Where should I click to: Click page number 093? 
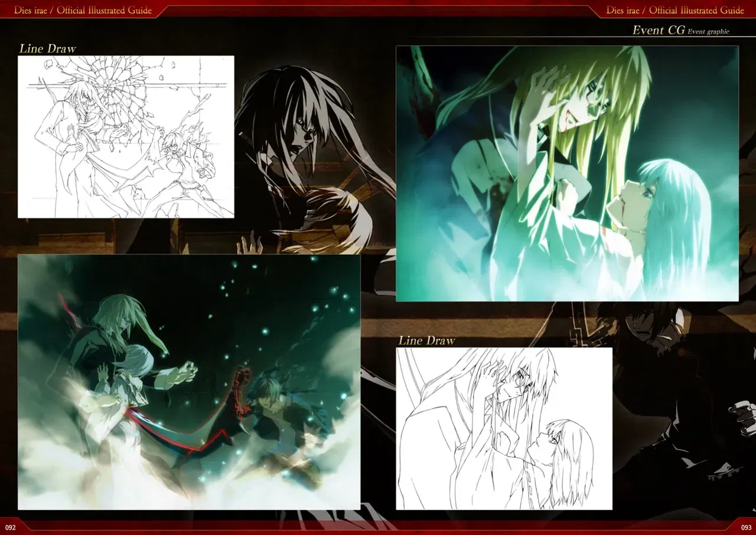tap(746, 527)
